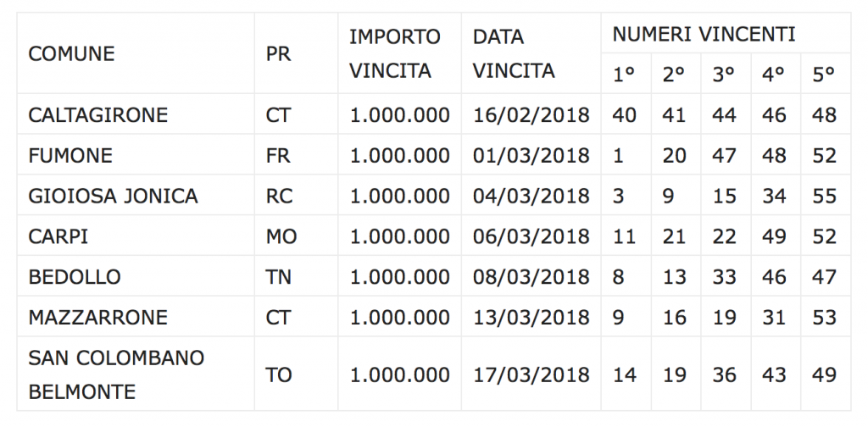Select the TN province cell

click(x=279, y=277)
